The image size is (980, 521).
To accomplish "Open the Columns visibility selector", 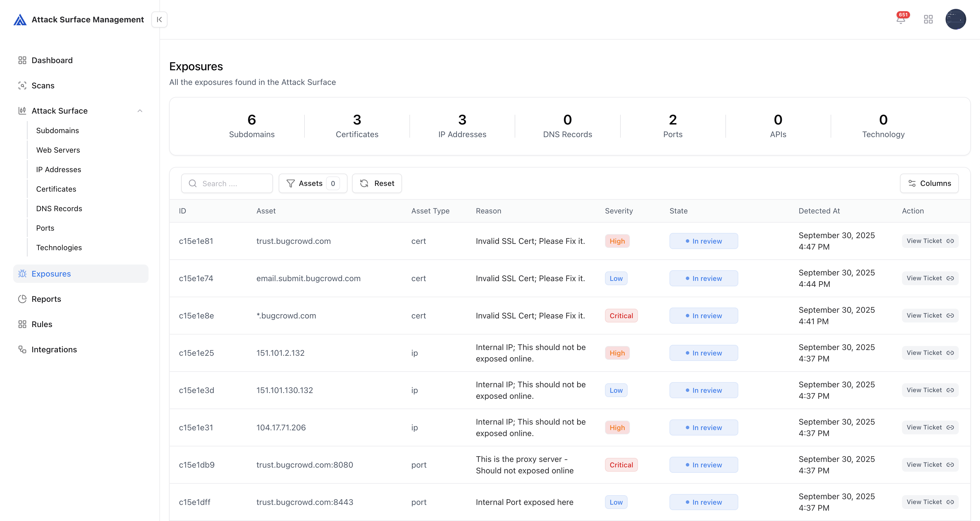I will pyautogui.click(x=929, y=183).
